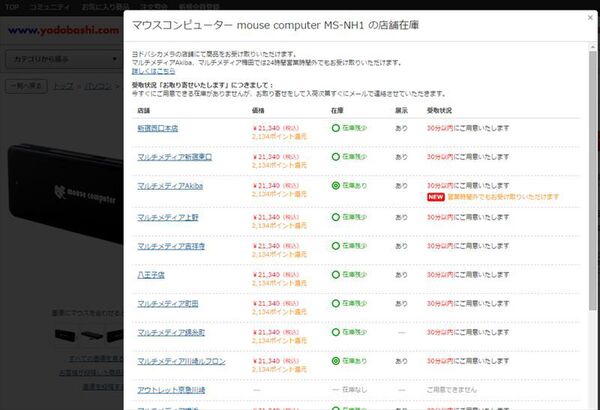600x410 pixels.
Task: Open the 新宿西口本店 store link
Action: pos(158,128)
